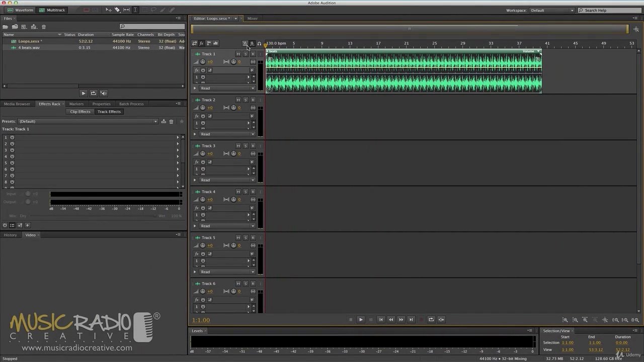Screen dimensions: 644x362
Task: Open the Workspace Default dropdown
Action: click(x=551, y=10)
